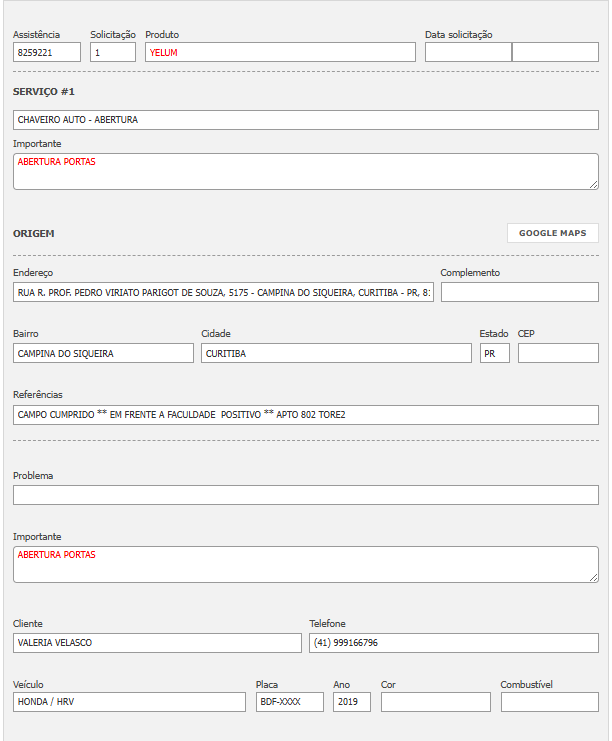612x741 pixels.
Task: Select the Telefone field
Action: [454, 642]
